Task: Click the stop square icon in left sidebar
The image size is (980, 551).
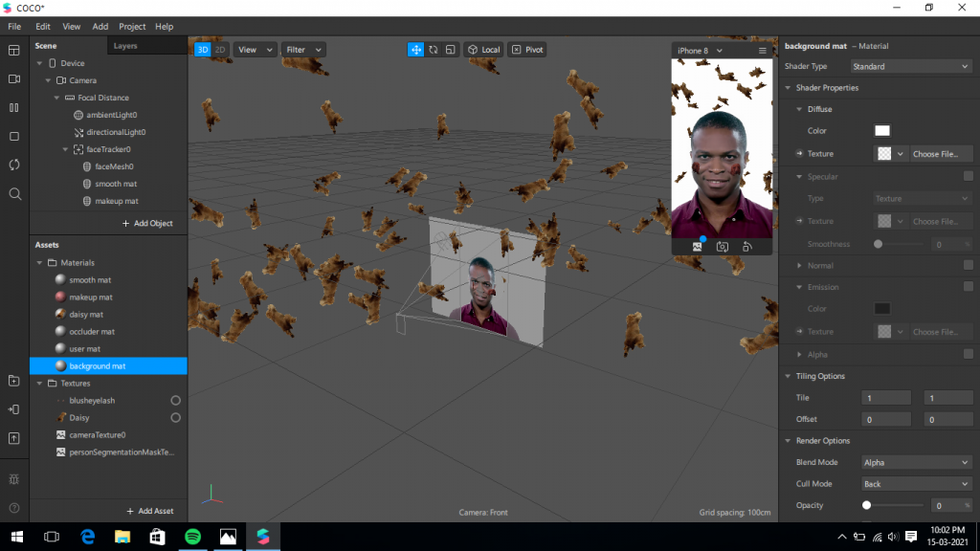Action: pyautogui.click(x=13, y=136)
